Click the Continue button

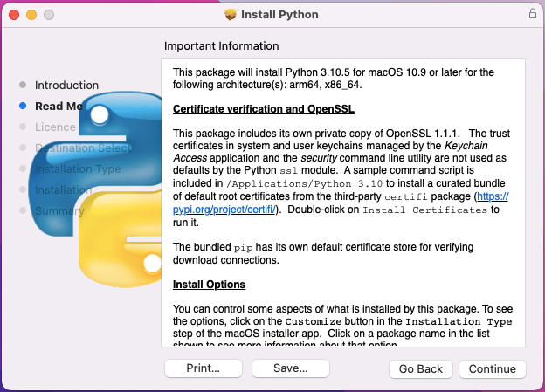(x=493, y=368)
